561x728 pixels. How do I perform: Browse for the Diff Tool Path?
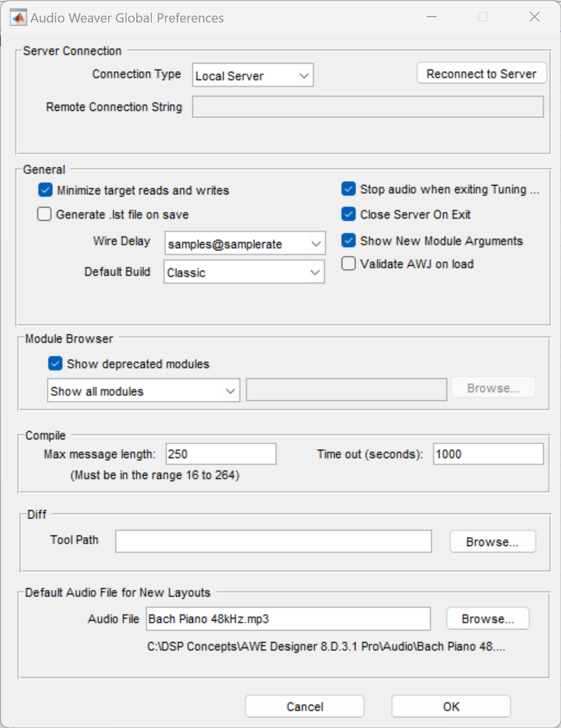492,541
